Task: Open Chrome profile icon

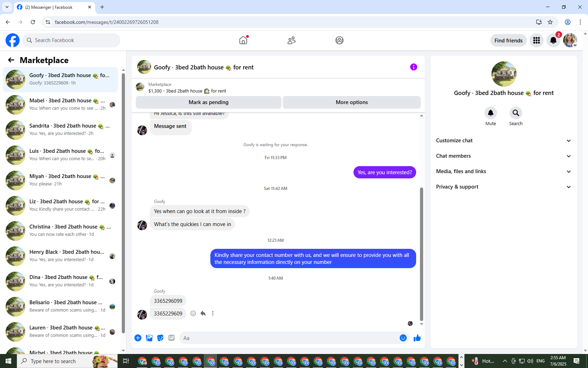Action: tap(568, 22)
